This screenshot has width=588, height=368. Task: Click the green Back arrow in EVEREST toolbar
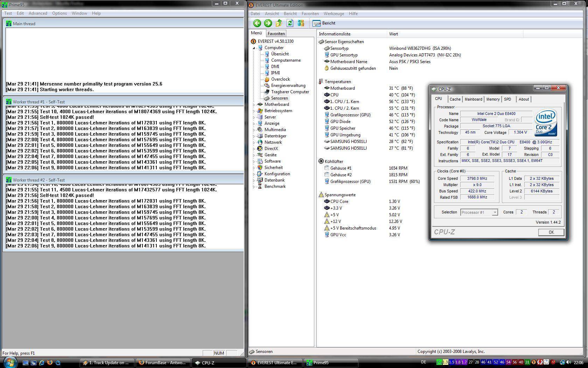coord(257,23)
